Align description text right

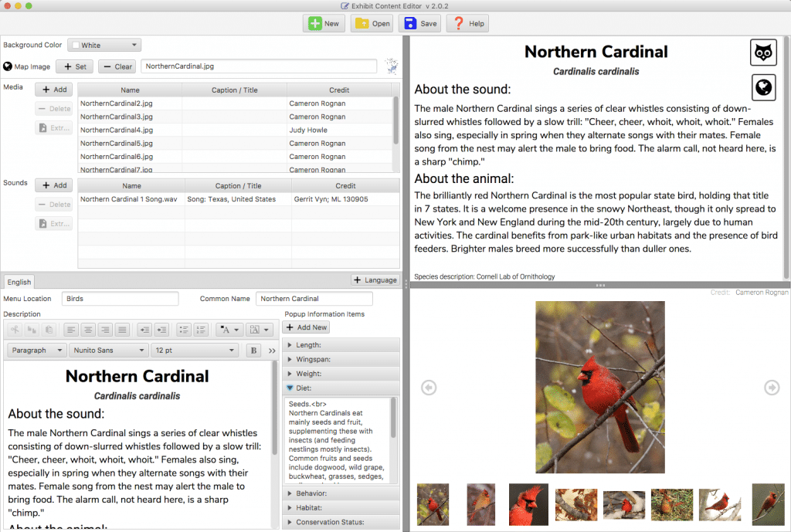point(105,330)
